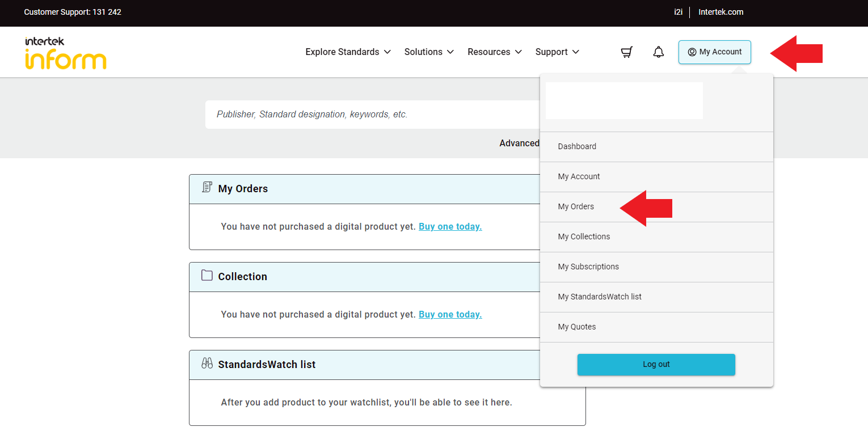This screenshot has width=868, height=431.
Task: Open the Solutions dropdown menu
Action: tap(429, 52)
